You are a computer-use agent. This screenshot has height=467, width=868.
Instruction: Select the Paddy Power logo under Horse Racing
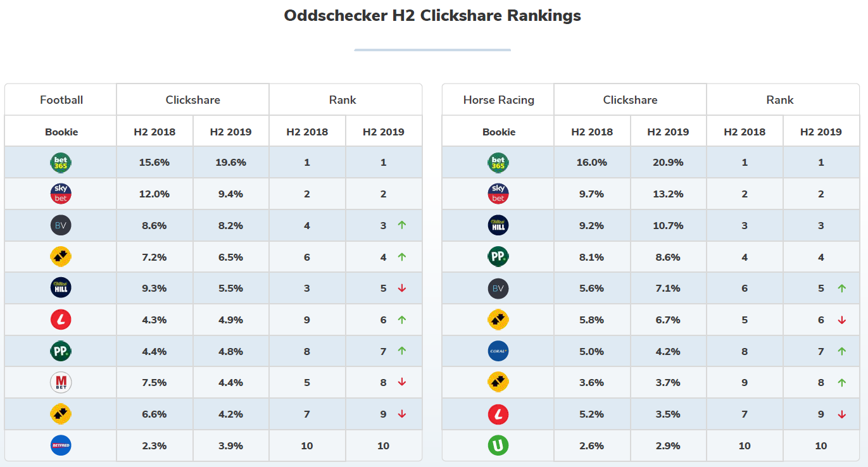click(x=498, y=257)
